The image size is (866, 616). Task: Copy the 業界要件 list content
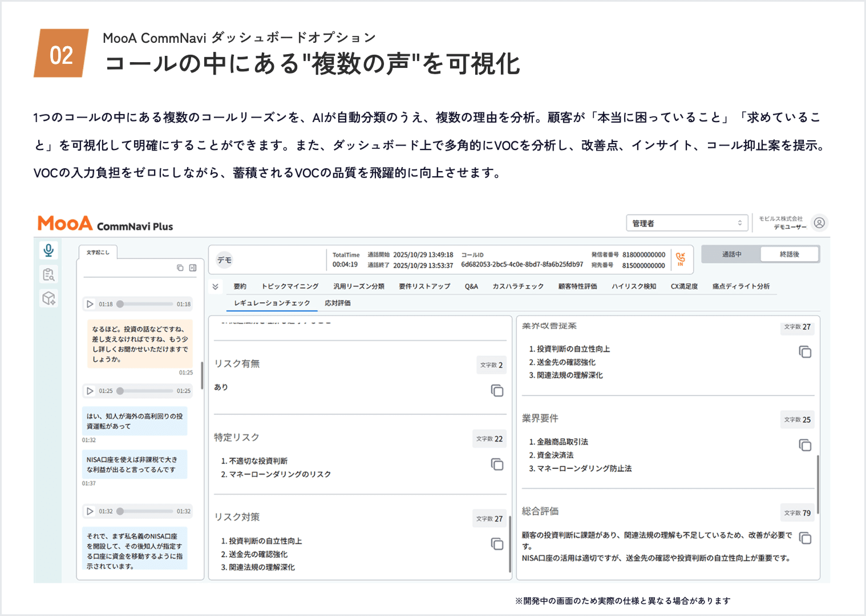[805, 445]
